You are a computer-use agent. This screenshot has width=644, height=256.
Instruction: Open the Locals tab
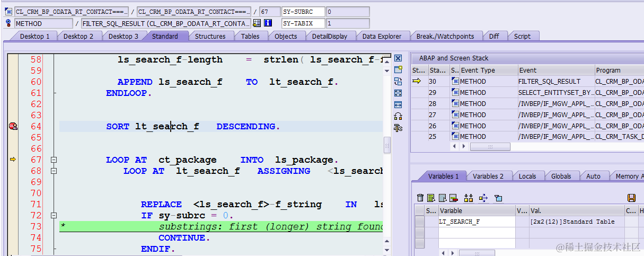(527, 176)
